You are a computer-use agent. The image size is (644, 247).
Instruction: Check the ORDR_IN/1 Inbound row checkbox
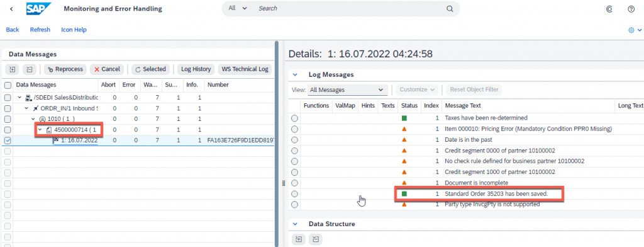pos(8,108)
